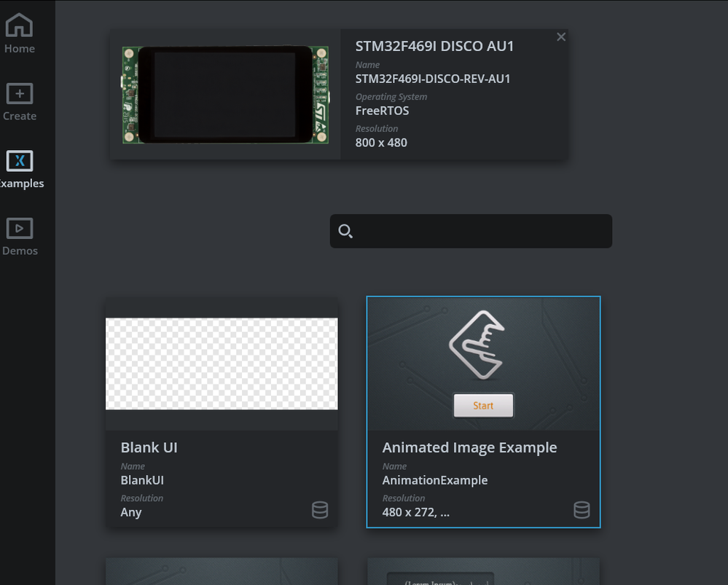Image resolution: width=728 pixels, height=585 pixels.
Task: Focus the examples search field
Action: coord(471,231)
